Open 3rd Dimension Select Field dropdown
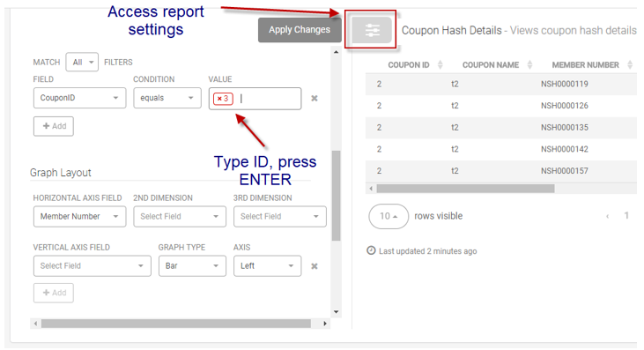Screen dimensions: 644x350 [x=280, y=217]
